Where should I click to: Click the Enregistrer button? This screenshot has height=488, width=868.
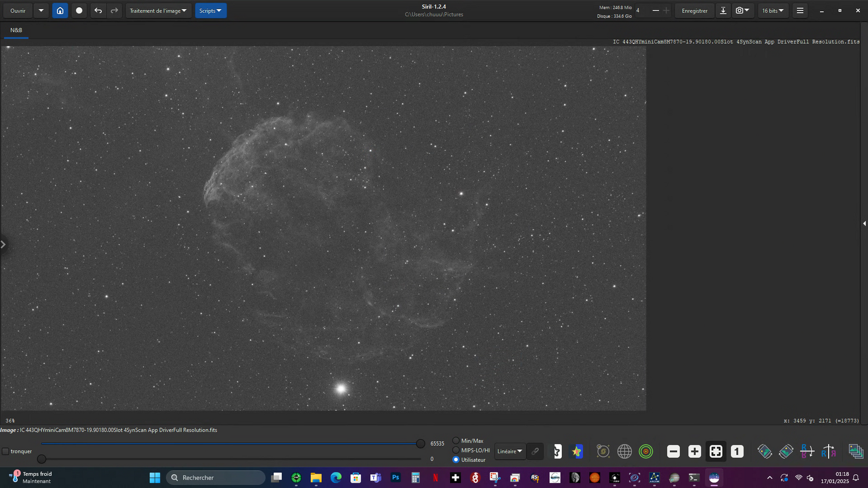tap(694, 10)
